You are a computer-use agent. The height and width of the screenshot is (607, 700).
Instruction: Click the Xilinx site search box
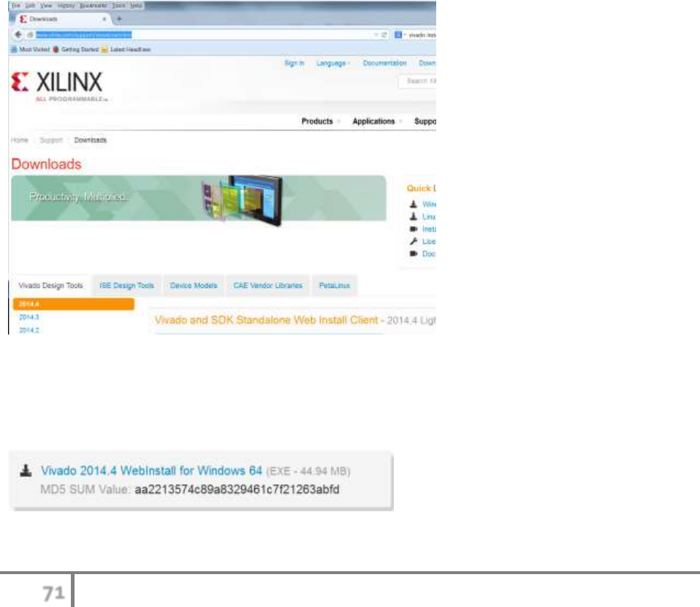coord(417,81)
